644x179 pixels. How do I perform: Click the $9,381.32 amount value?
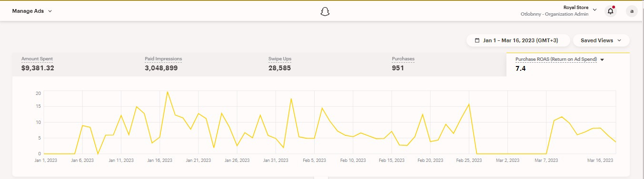click(38, 68)
